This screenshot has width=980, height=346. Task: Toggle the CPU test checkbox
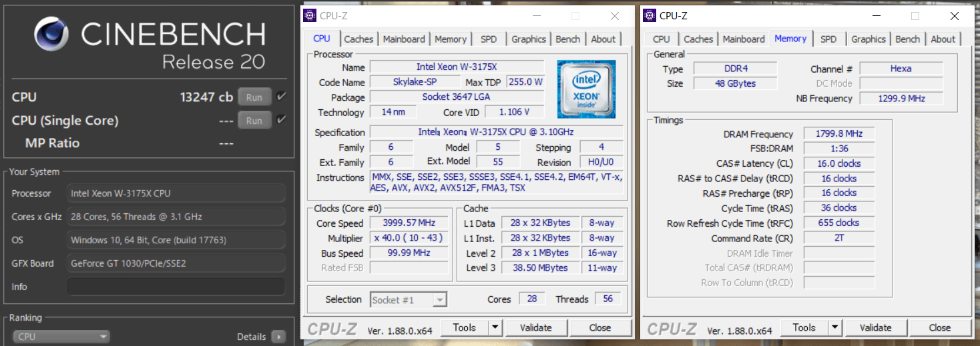click(x=281, y=97)
